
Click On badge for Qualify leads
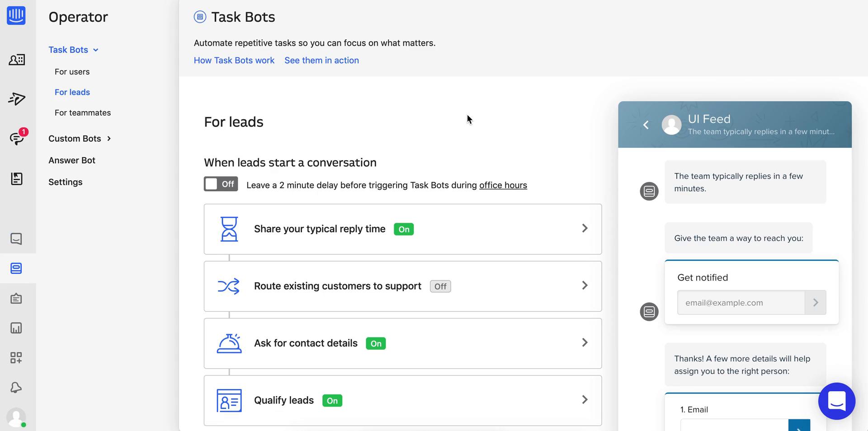click(332, 401)
